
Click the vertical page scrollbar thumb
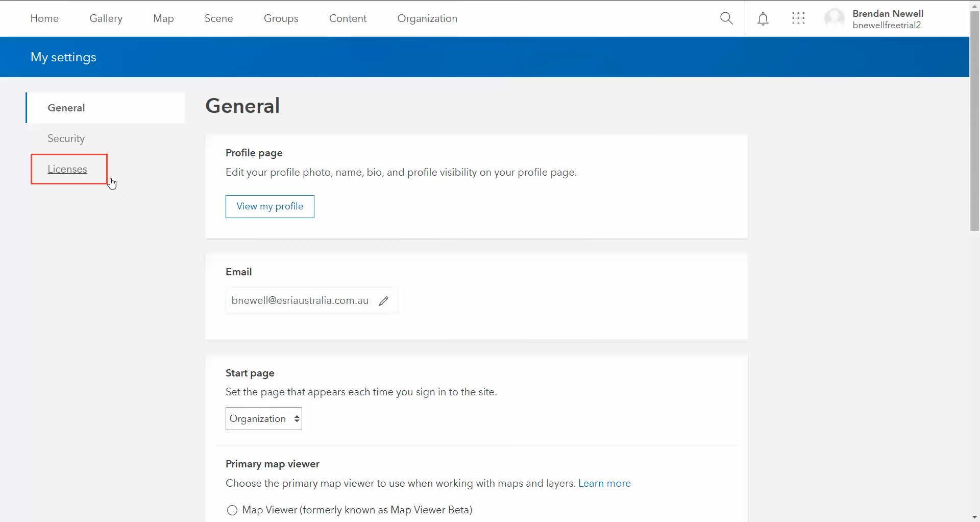pos(974,123)
